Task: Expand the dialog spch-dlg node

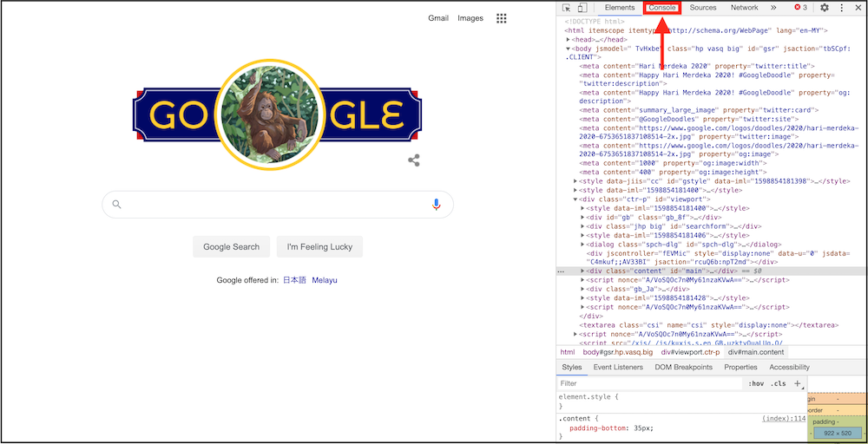Action: pos(582,245)
